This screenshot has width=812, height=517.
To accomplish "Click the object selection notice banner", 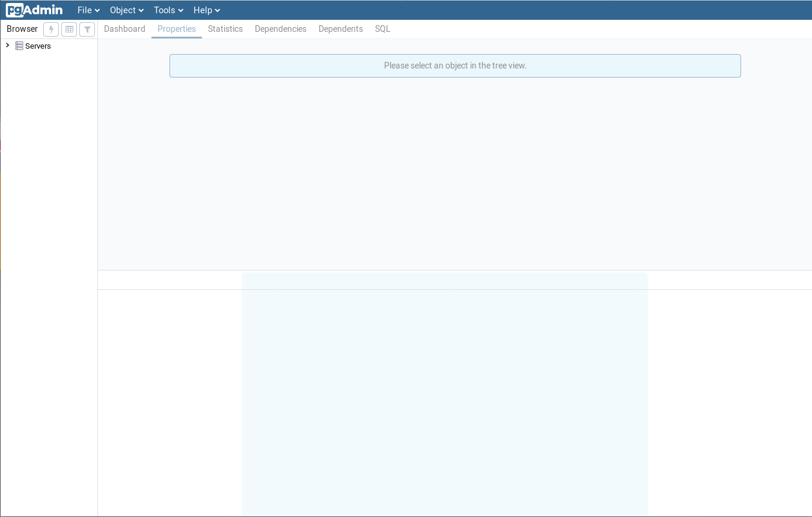I will pyautogui.click(x=455, y=66).
